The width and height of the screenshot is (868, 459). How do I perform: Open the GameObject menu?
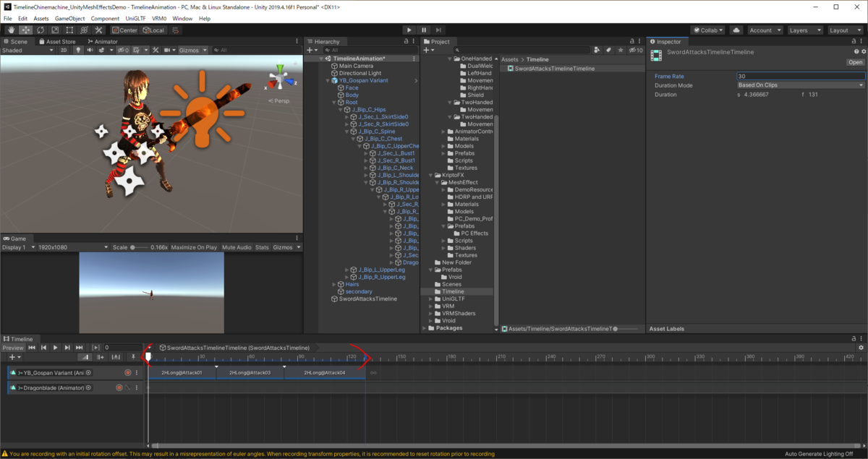(70, 18)
